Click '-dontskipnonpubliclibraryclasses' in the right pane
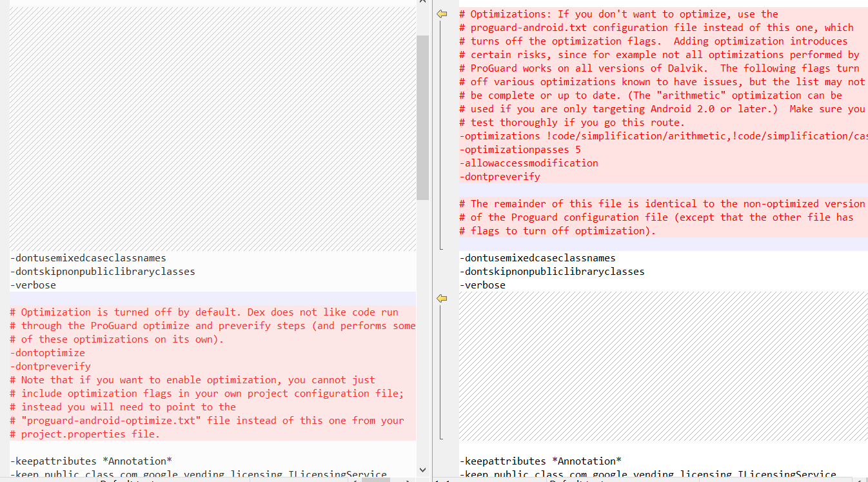 coord(552,271)
